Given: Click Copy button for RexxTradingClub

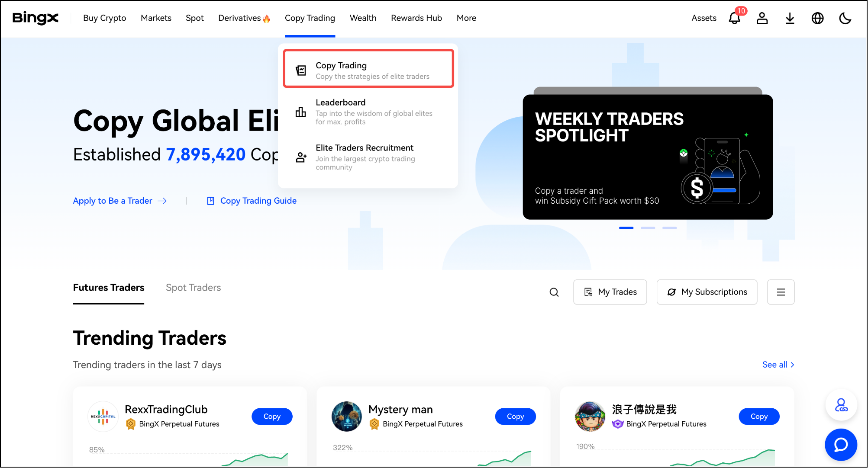Looking at the screenshot, I should click(x=271, y=416).
